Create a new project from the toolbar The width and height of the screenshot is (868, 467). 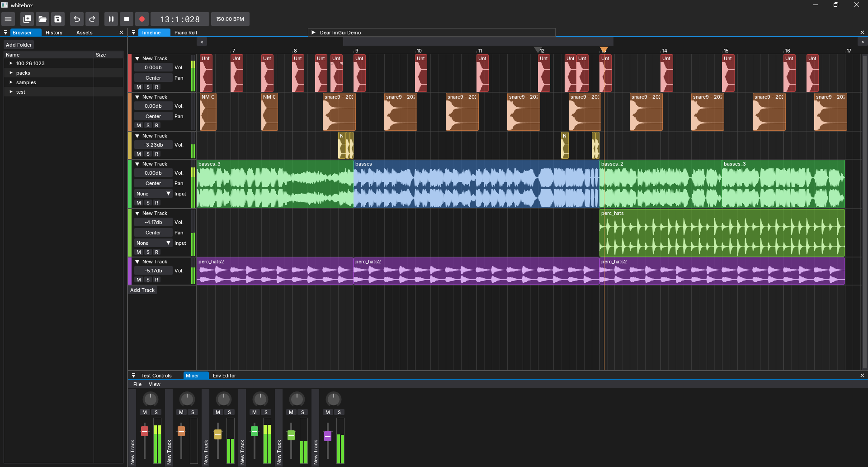27,19
